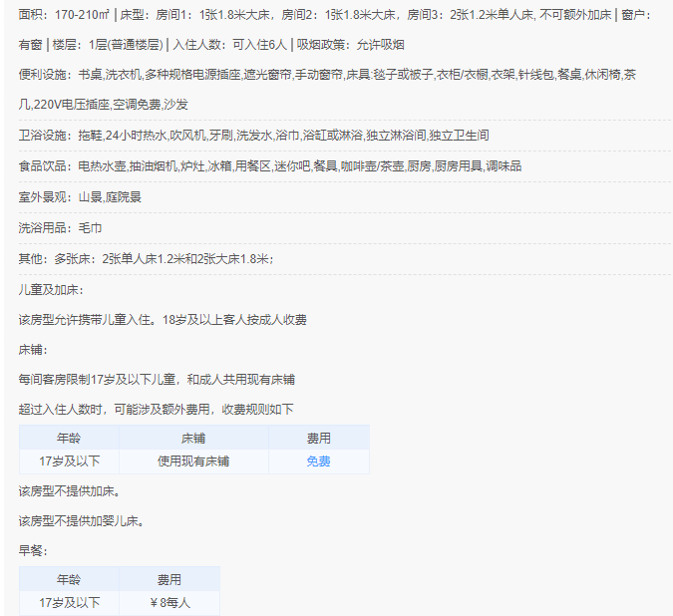Screen dimensions: 673x616
Task: Click 楼层：1层(普通楼层) text
Action: point(108,45)
